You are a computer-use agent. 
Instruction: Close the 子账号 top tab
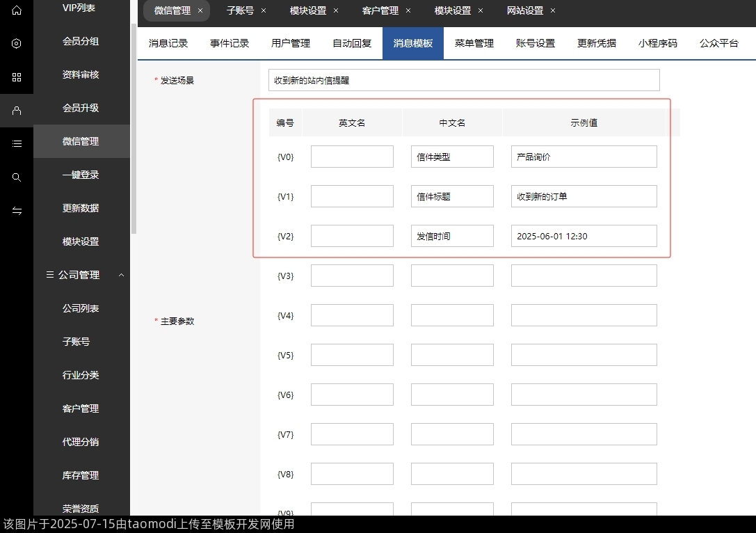(x=264, y=11)
